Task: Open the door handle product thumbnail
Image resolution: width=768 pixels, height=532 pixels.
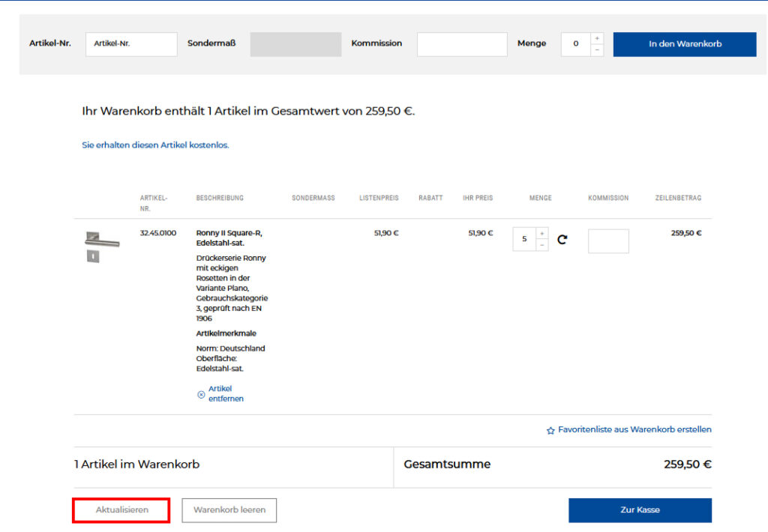Action: pyautogui.click(x=101, y=246)
